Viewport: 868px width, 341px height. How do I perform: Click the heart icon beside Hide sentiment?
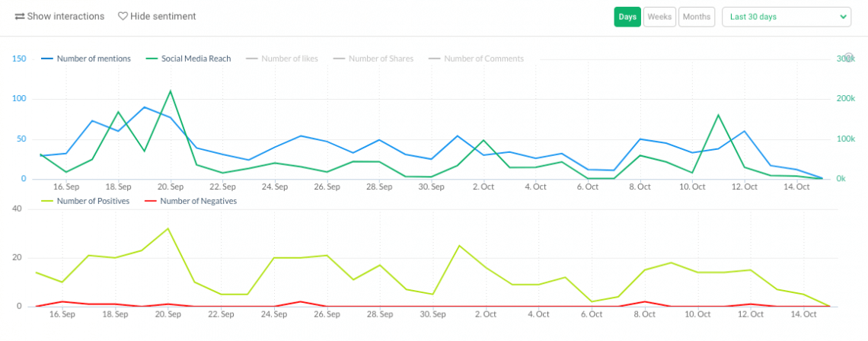click(x=123, y=16)
